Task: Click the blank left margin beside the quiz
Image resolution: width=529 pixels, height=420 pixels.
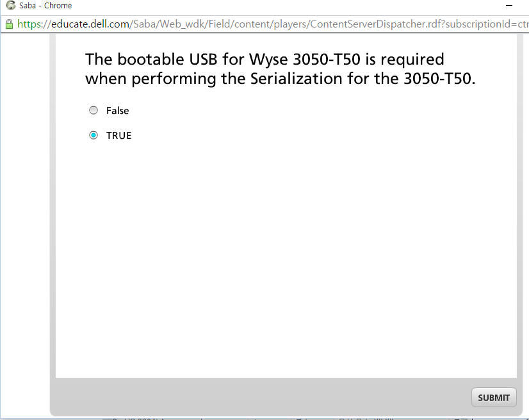Action: (x=26, y=224)
